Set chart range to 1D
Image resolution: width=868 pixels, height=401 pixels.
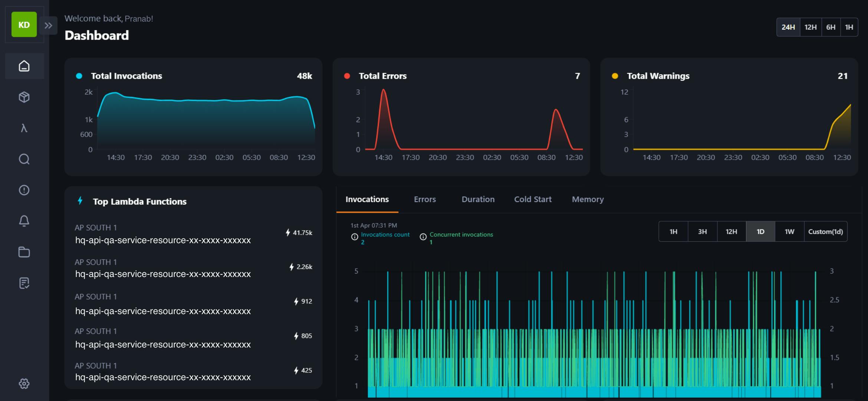(760, 232)
